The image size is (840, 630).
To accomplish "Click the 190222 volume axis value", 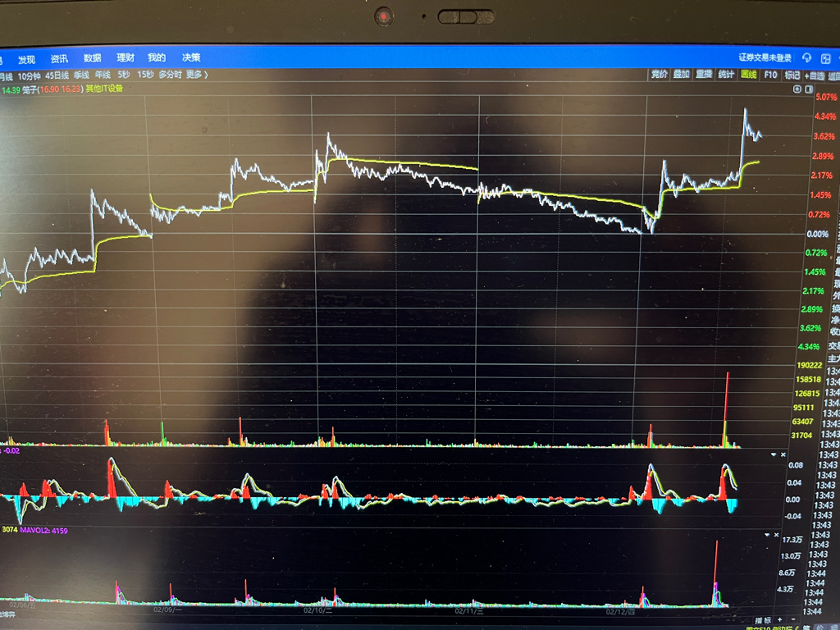I will pyautogui.click(x=810, y=365).
